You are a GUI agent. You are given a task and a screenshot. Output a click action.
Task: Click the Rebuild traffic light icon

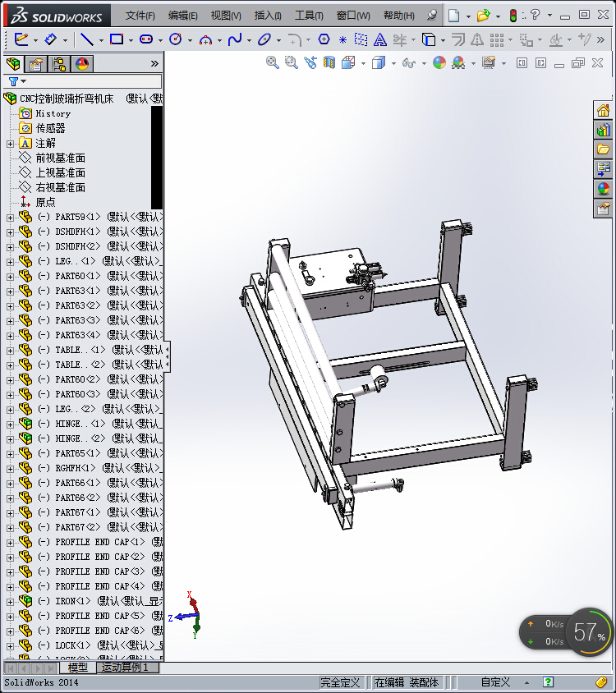pos(513,16)
